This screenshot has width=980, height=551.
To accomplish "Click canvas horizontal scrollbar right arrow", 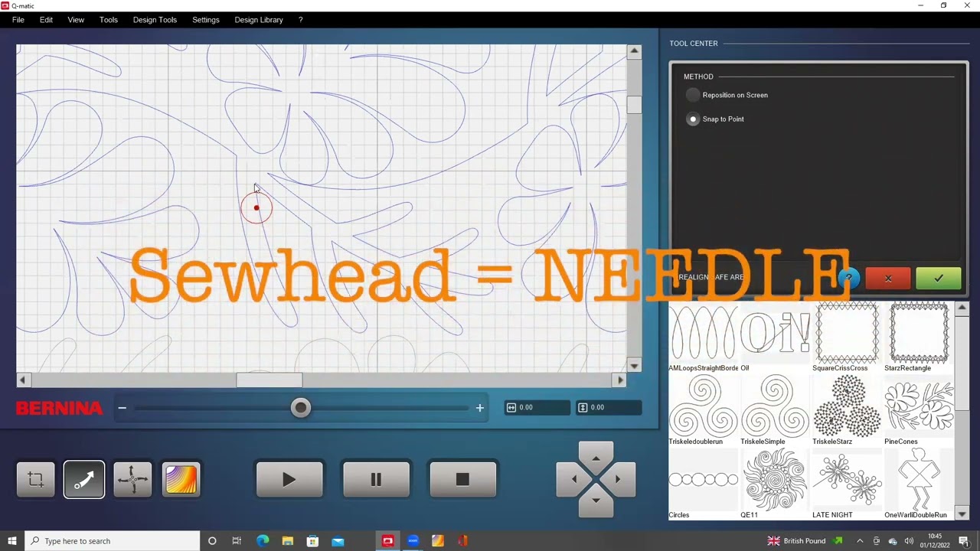I will point(619,380).
